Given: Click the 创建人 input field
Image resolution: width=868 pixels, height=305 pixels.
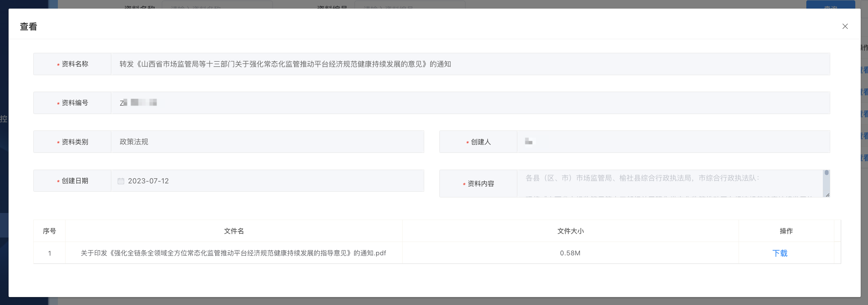Looking at the screenshot, I should [x=672, y=142].
